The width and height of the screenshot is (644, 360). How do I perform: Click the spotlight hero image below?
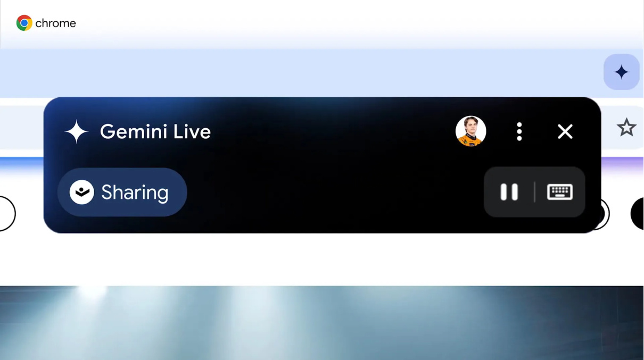coord(322,323)
